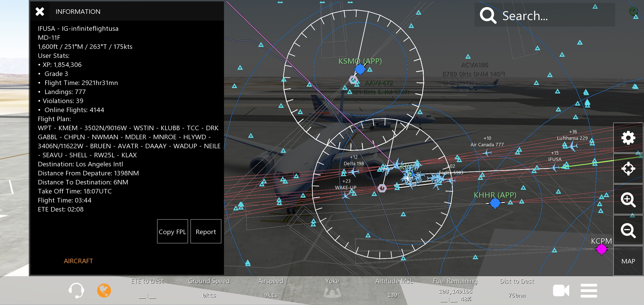Select the KSMO approach frequency marker
Image resolution: width=644 pixels, height=305 pixels.
pos(360,69)
